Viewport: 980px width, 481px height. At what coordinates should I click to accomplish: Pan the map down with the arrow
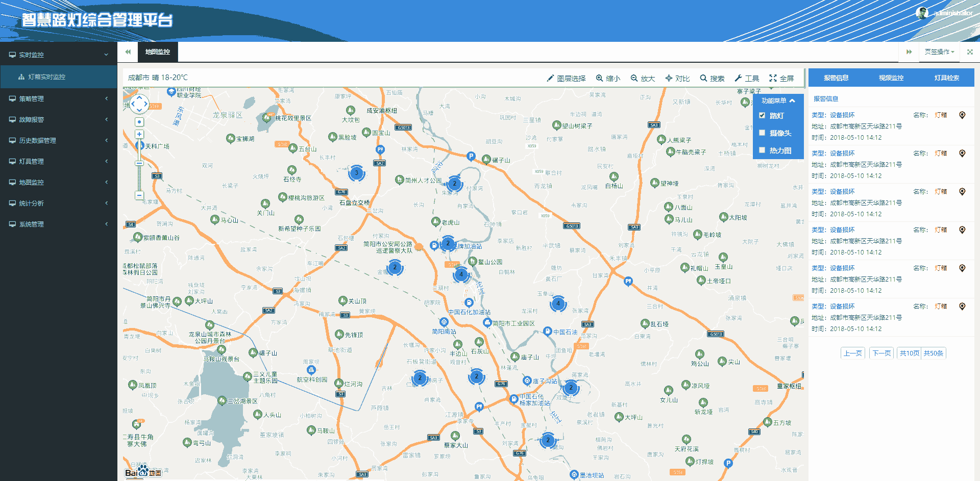(x=139, y=111)
